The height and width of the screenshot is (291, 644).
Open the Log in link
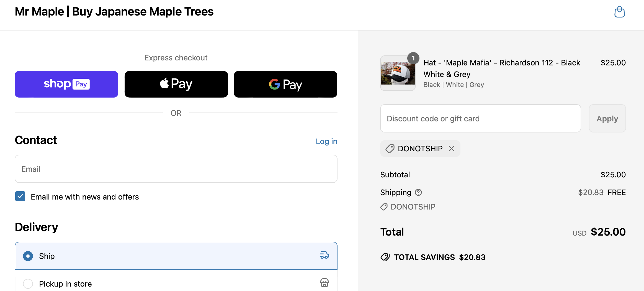coord(326,141)
